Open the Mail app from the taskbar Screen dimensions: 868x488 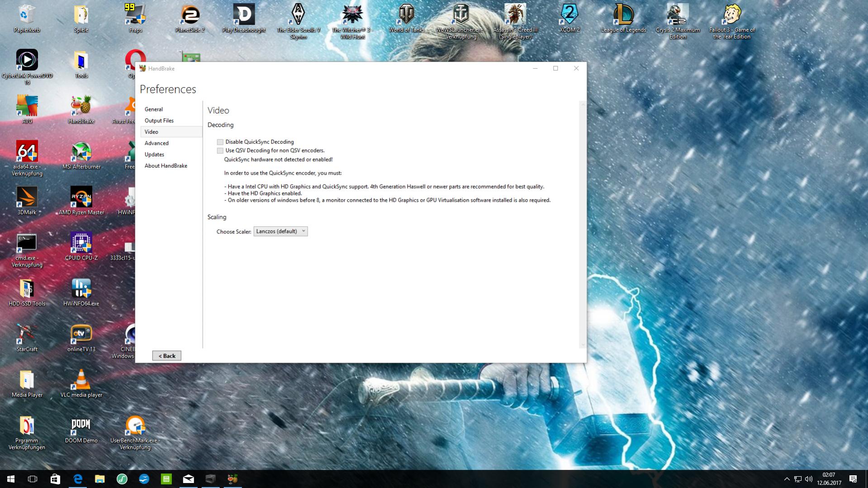pyautogui.click(x=188, y=479)
